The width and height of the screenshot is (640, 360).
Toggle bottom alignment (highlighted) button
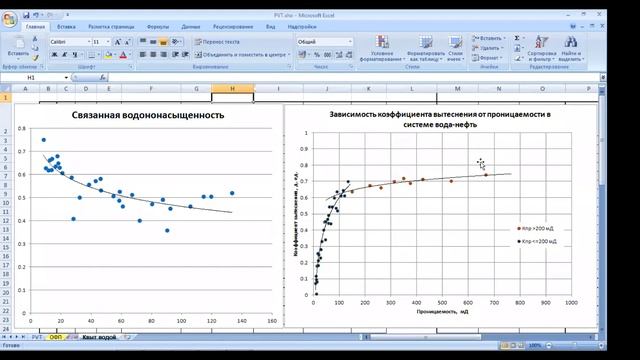(x=163, y=41)
